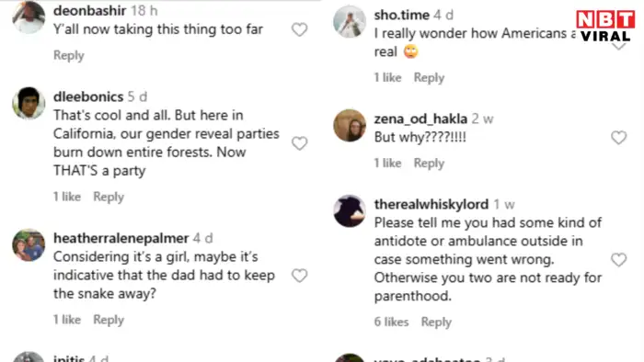644x362 pixels.
Task: Open deonbashir's profile picture
Action: [29, 17]
